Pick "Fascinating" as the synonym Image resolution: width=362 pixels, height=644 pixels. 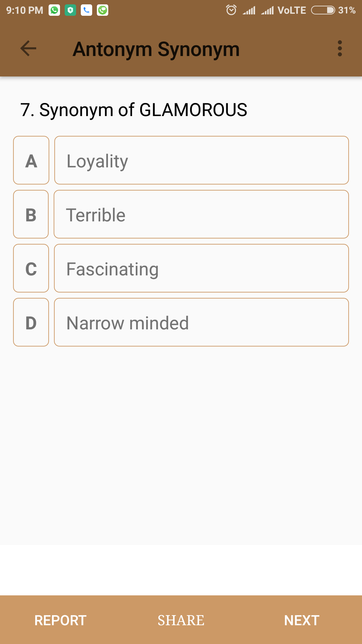tap(201, 268)
